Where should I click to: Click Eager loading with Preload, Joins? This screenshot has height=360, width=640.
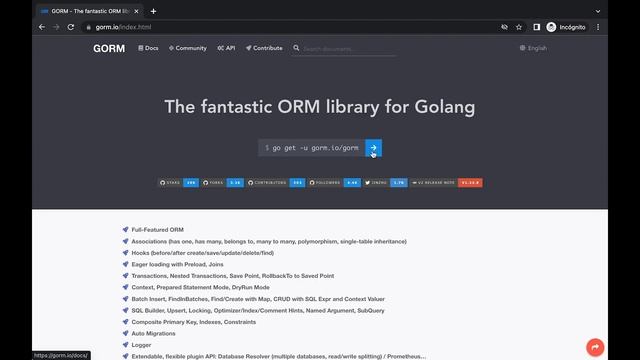coord(178,264)
